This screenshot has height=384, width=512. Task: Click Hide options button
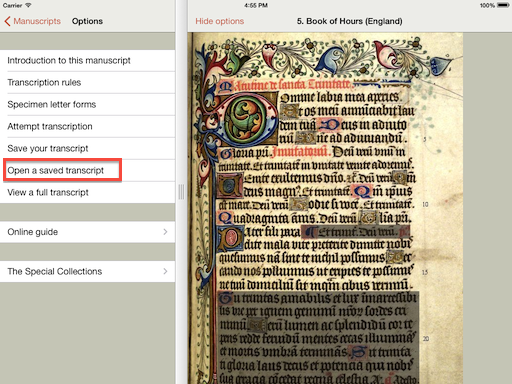click(x=220, y=21)
